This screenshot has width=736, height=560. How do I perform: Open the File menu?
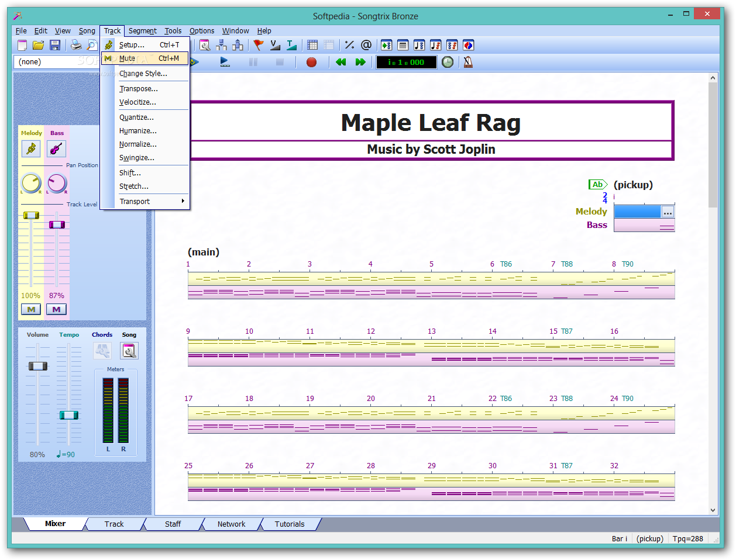tap(21, 30)
